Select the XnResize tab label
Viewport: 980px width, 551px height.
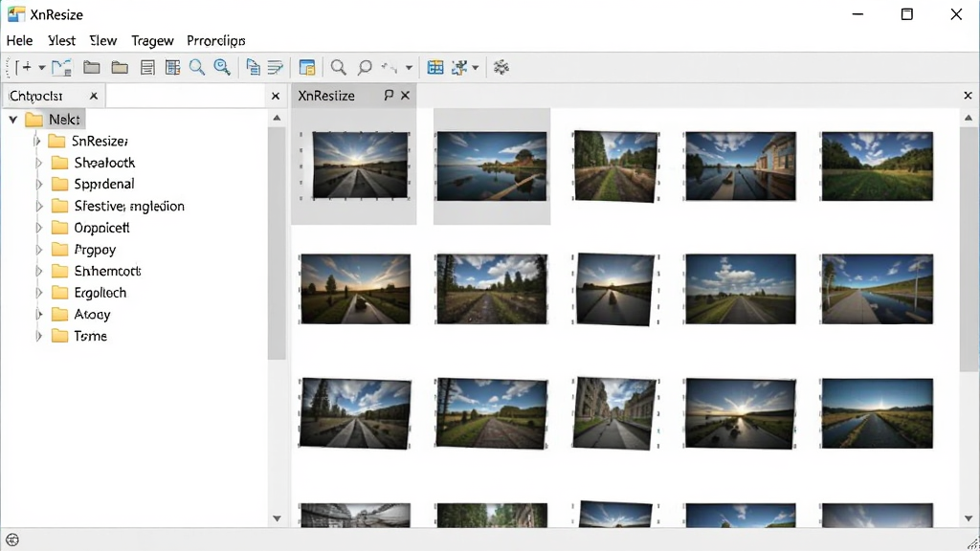(x=326, y=96)
